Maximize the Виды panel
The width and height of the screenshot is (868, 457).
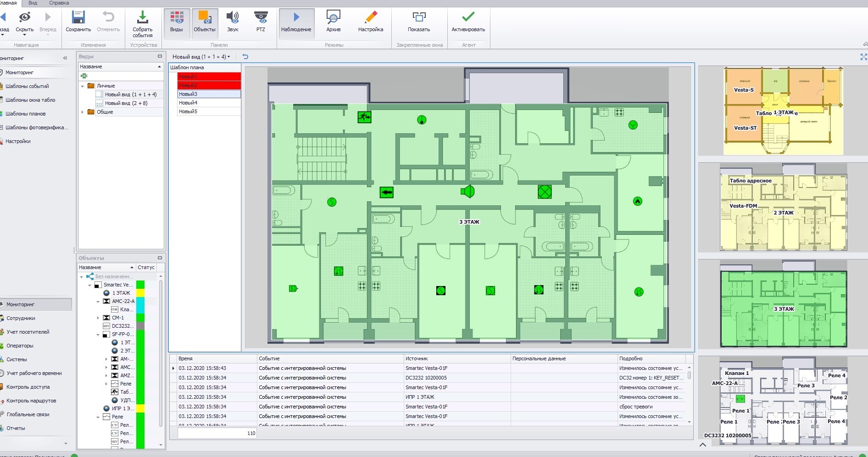[x=160, y=56]
